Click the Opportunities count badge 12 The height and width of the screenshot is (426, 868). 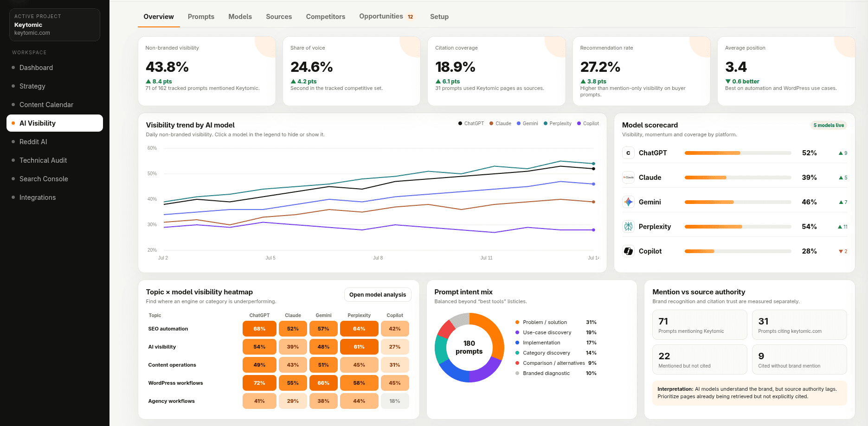pyautogui.click(x=411, y=17)
